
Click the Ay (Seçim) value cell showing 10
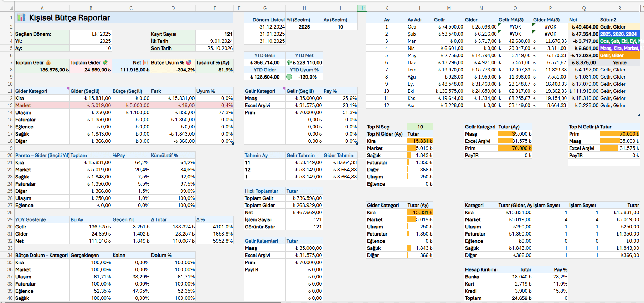coord(340,27)
